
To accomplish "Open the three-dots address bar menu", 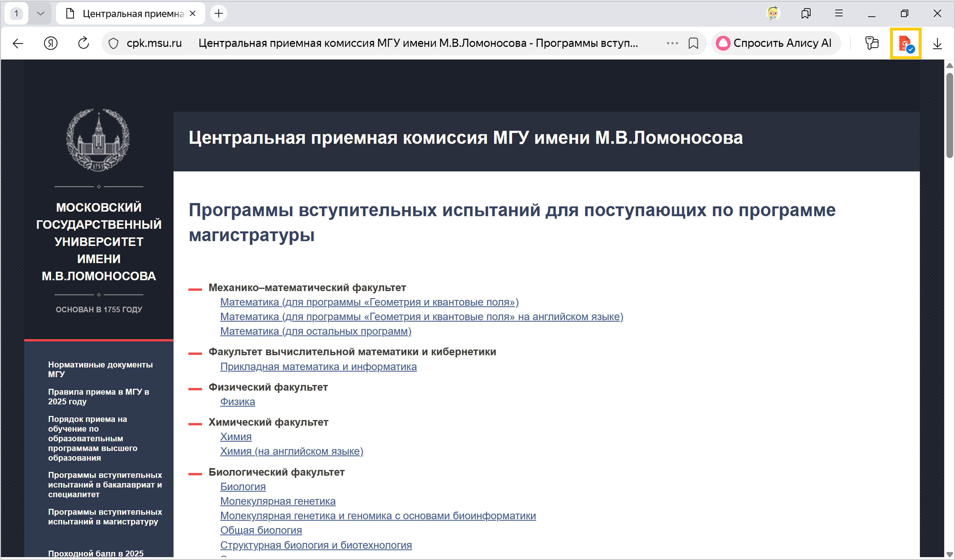I will tap(672, 44).
